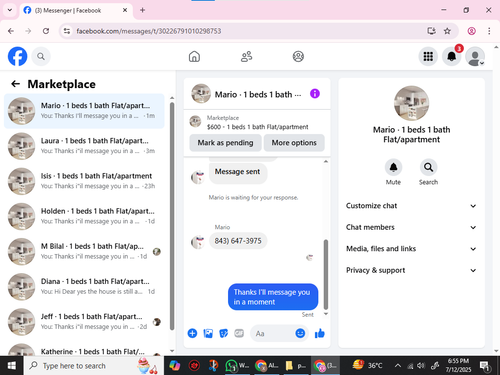Image resolution: width=500 pixels, height=375 pixels.
Task: Open the account profile avatar menu
Action: (x=475, y=56)
